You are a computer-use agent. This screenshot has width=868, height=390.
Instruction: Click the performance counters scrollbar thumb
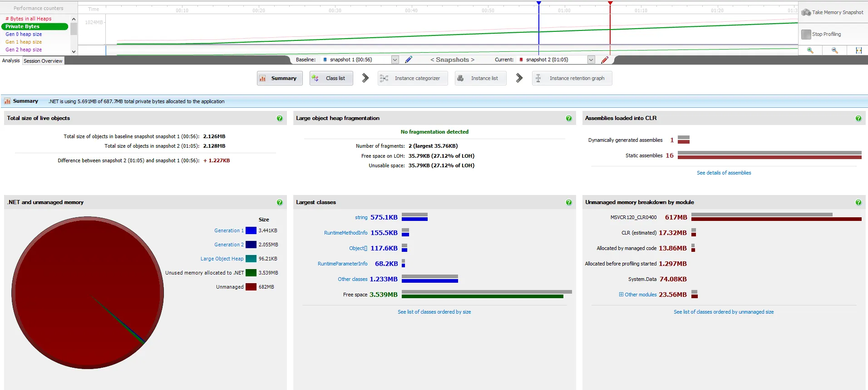74,29
